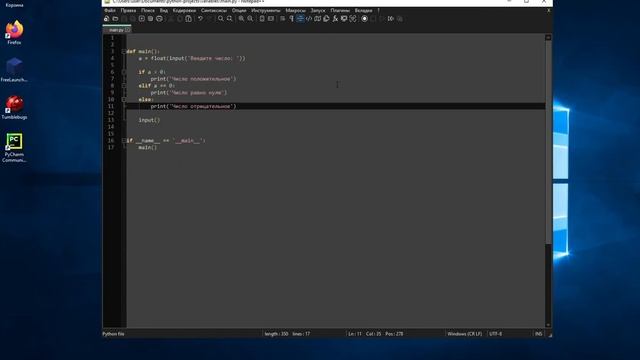Save the file with the toolbar Save icon
The height and width of the screenshot is (360, 640).
(x=124, y=19)
